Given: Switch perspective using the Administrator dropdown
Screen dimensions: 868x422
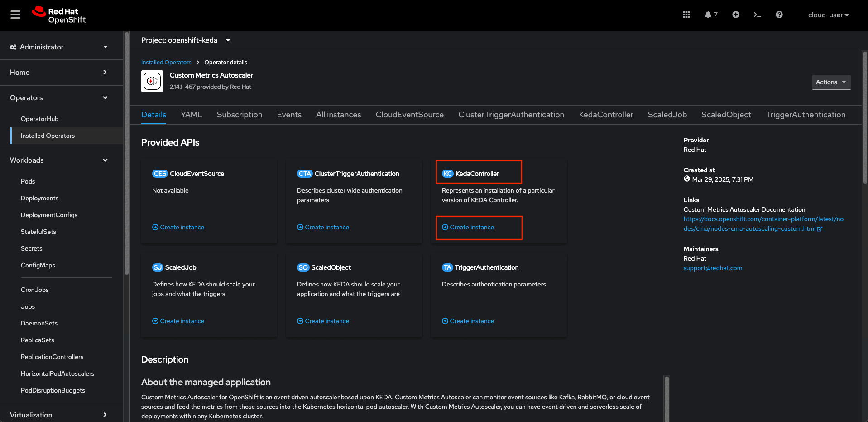Looking at the screenshot, I should [x=59, y=47].
